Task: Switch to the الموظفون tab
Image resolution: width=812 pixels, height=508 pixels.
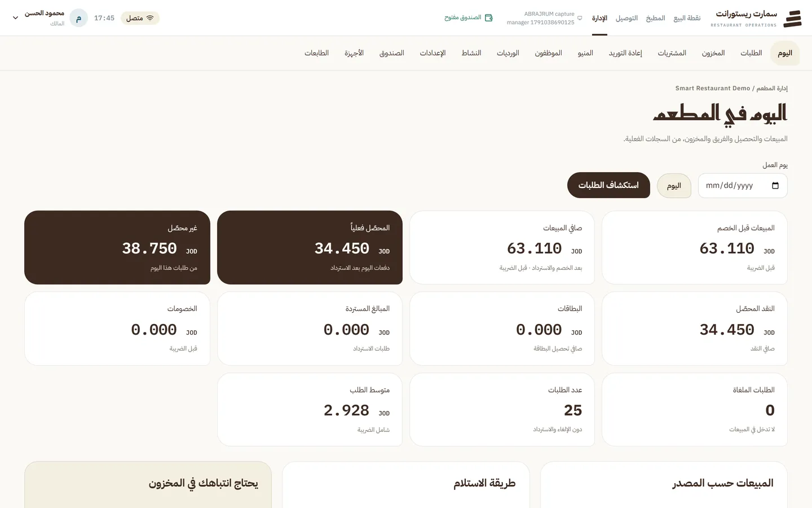Action: coord(549,53)
